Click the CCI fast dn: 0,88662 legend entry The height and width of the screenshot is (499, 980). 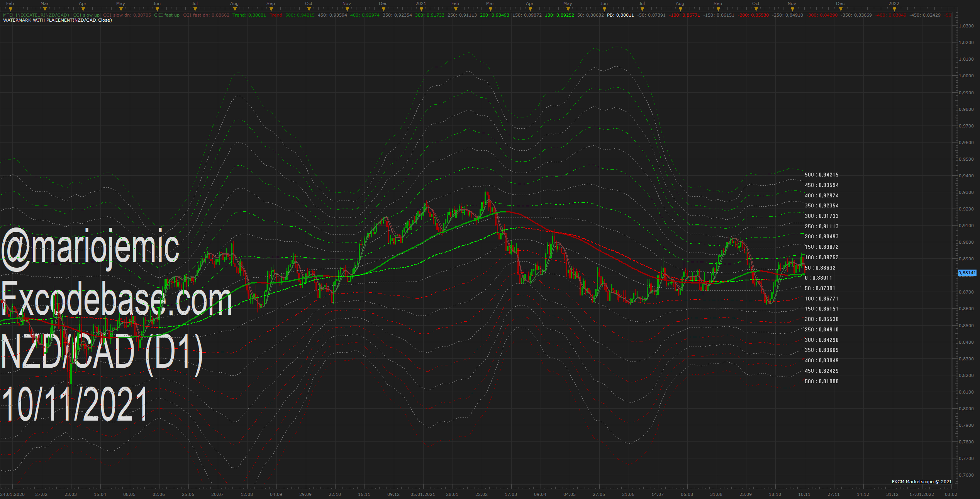pyautogui.click(x=206, y=15)
